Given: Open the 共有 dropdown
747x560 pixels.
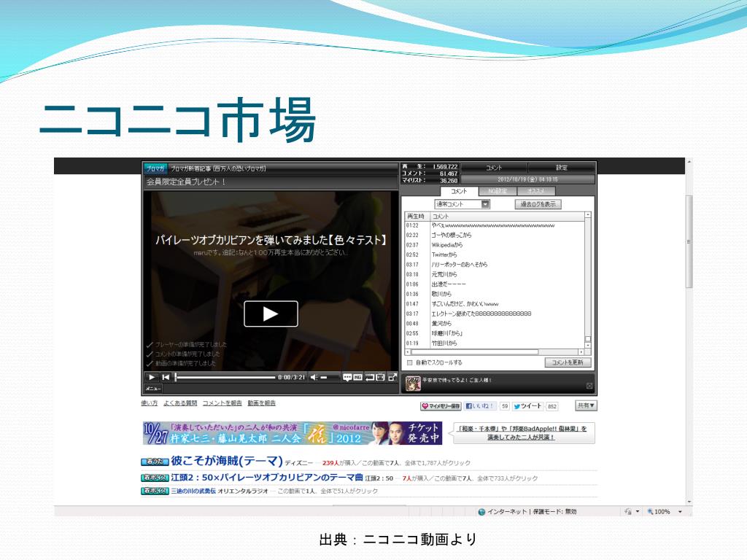Looking at the screenshot, I should (586, 405).
